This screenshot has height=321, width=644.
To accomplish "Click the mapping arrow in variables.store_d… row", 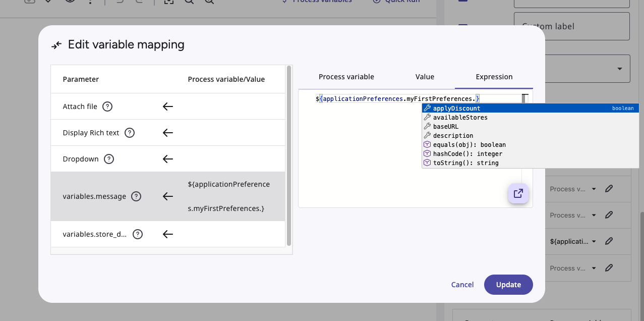I will tap(168, 234).
